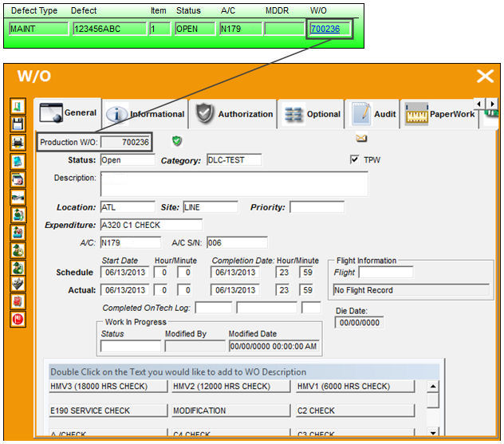Click the red document icon in sidebar
Viewport: 504px width, 444px height.
tap(18, 301)
